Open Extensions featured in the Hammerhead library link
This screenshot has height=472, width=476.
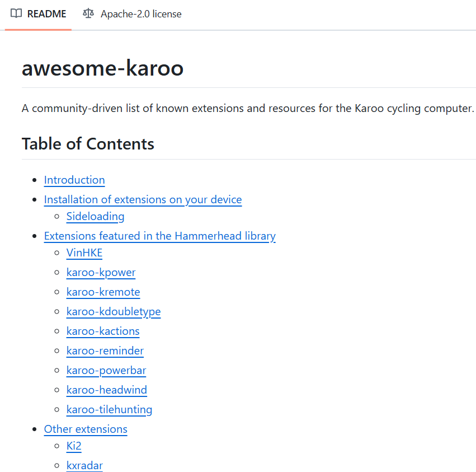[159, 236]
